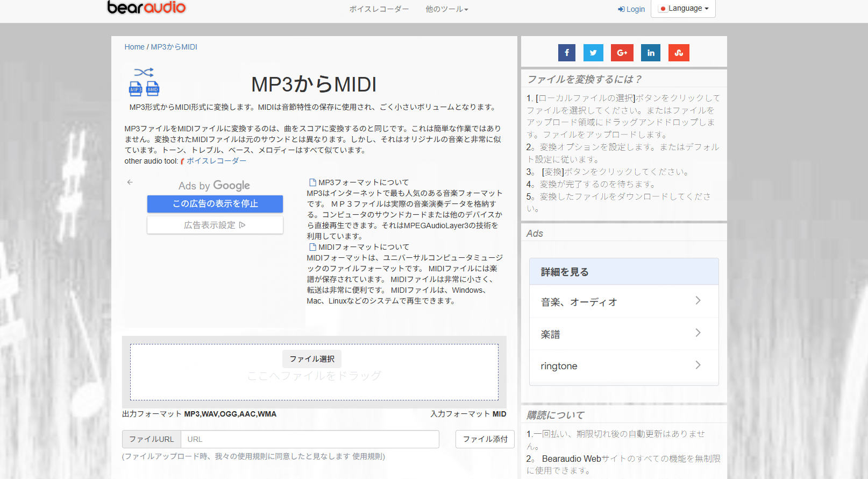Click the ファイルURL label button
The width and height of the screenshot is (868, 479).
click(x=152, y=439)
